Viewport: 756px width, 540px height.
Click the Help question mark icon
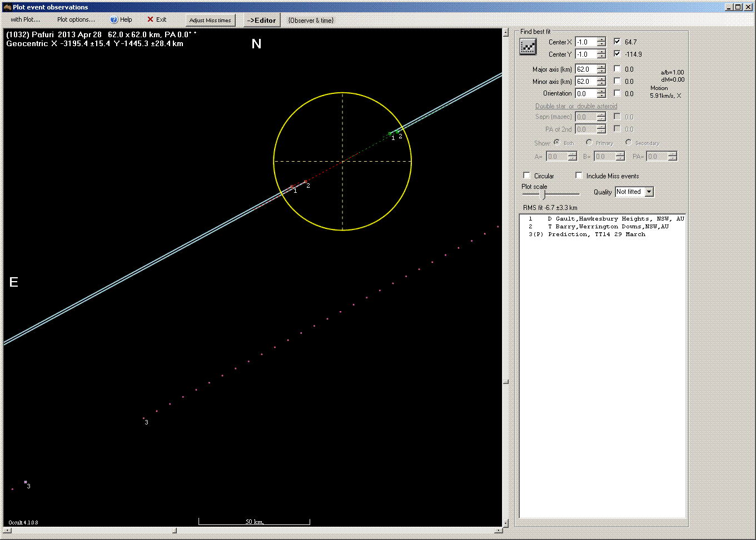(x=114, y=19)
